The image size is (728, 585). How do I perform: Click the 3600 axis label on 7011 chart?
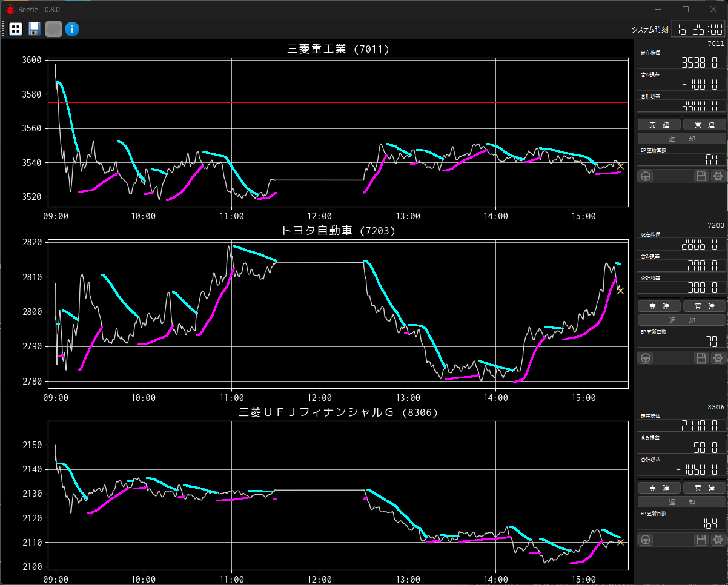pos(32,60)
